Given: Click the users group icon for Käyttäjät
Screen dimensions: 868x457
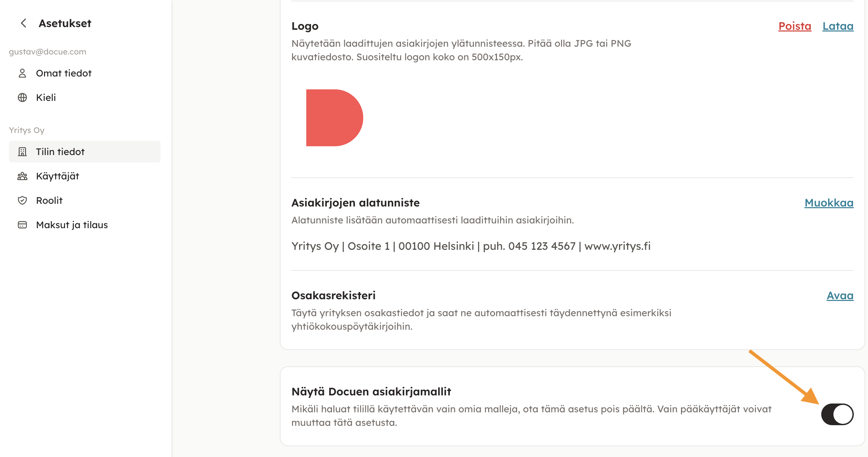Looking at the screenshot, I should [22, 176].
